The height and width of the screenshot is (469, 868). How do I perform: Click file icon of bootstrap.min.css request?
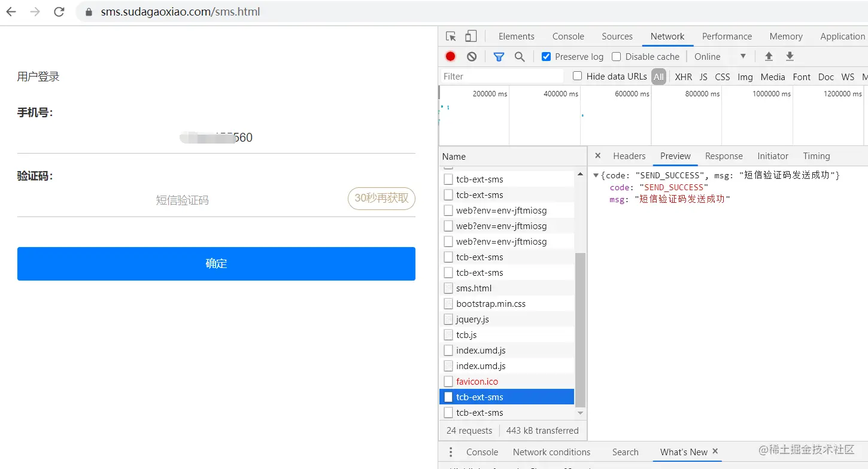tap(448, 303)
